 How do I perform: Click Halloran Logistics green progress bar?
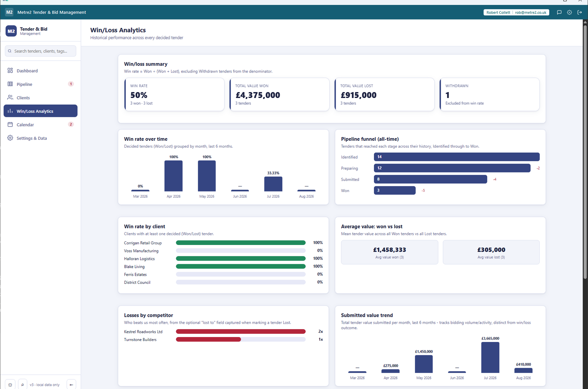point(241,258)
